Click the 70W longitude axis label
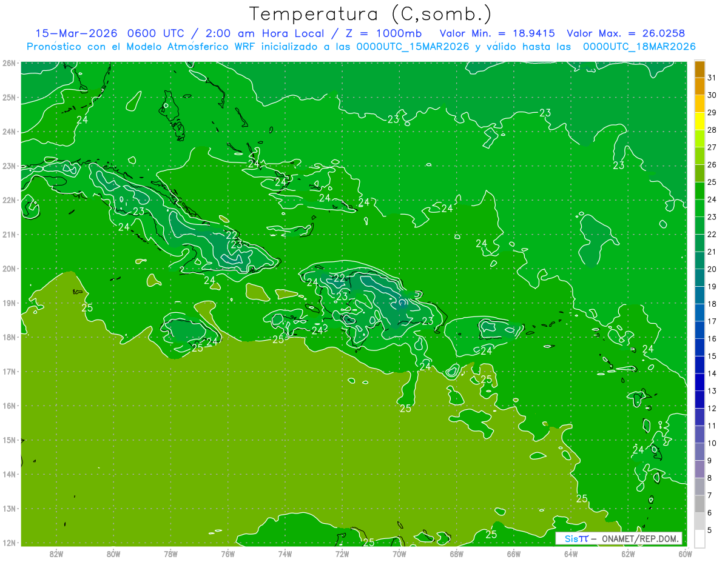 (399, 554)
